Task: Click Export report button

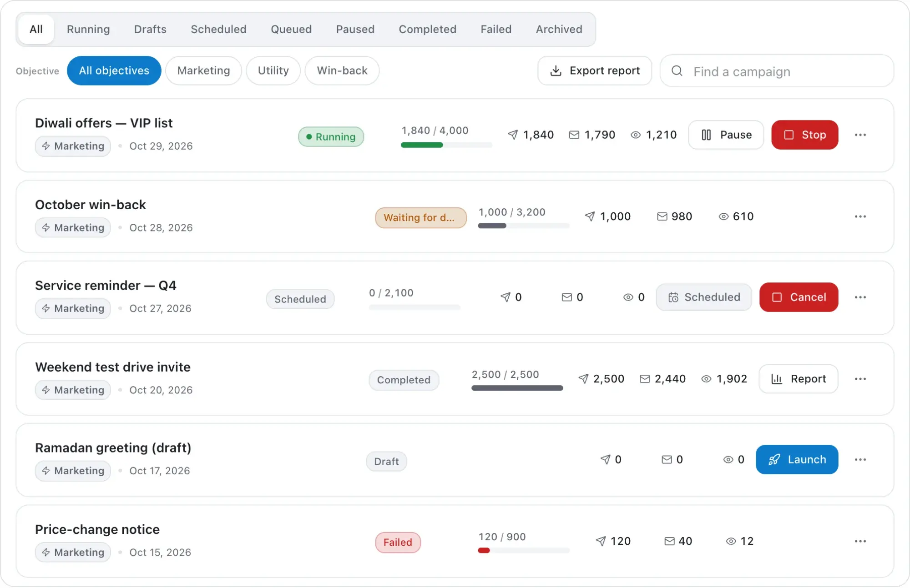Action: tap(595, 71)
